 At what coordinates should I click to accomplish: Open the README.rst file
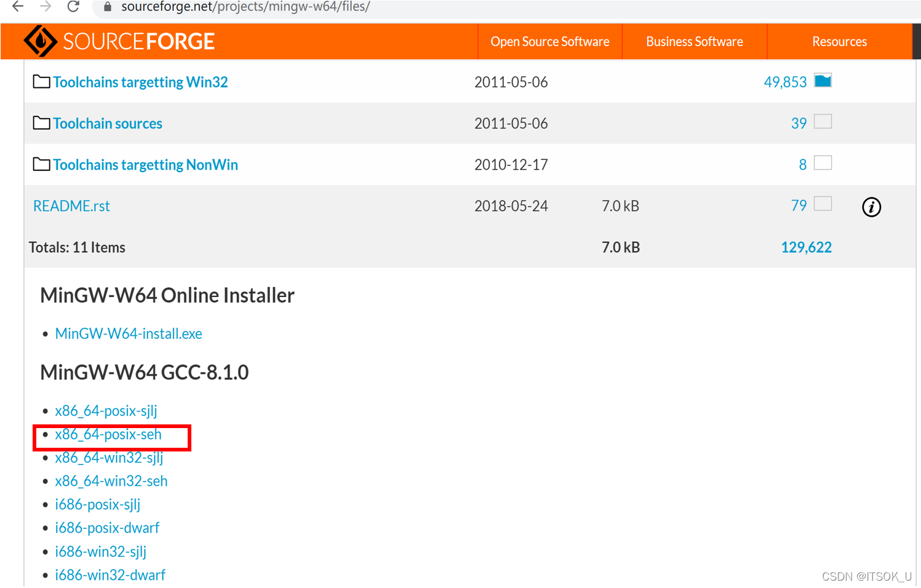(71, 206)
